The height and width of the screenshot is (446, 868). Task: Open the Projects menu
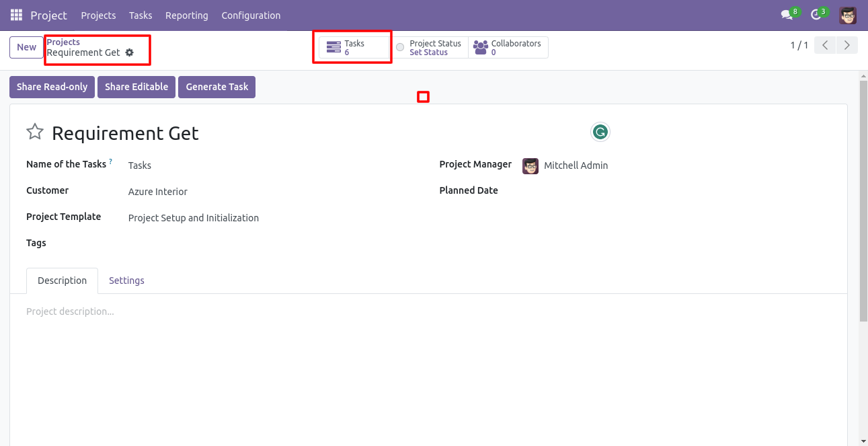coord(98,15)
